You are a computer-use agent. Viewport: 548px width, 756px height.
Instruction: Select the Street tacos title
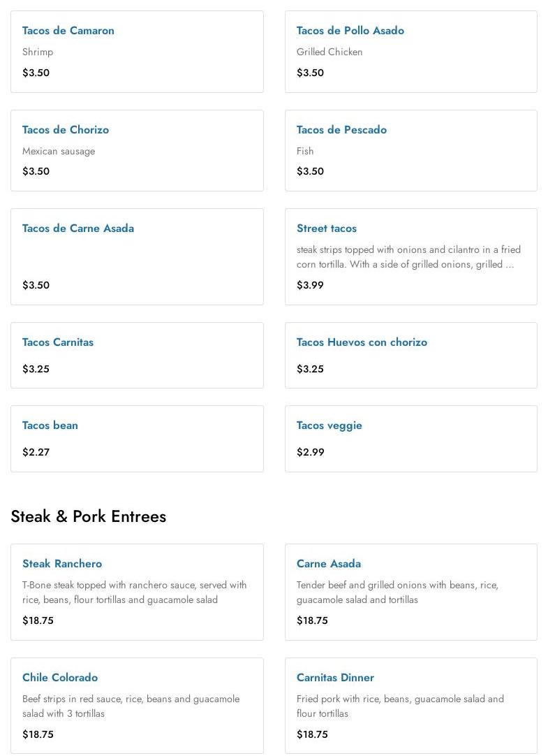[326, 228]
